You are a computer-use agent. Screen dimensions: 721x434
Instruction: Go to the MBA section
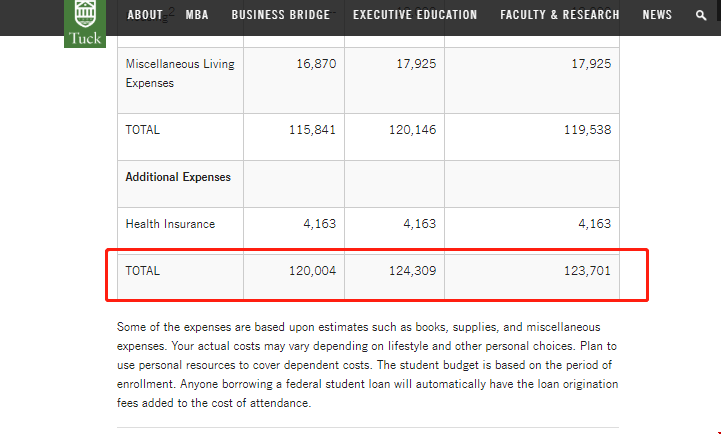[197, 15]
